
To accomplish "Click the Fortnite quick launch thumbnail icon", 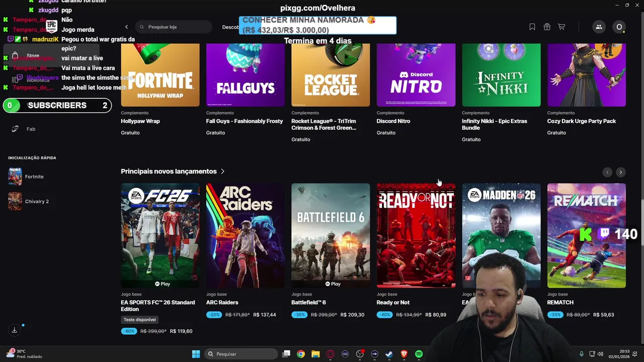I will [15, 176].
